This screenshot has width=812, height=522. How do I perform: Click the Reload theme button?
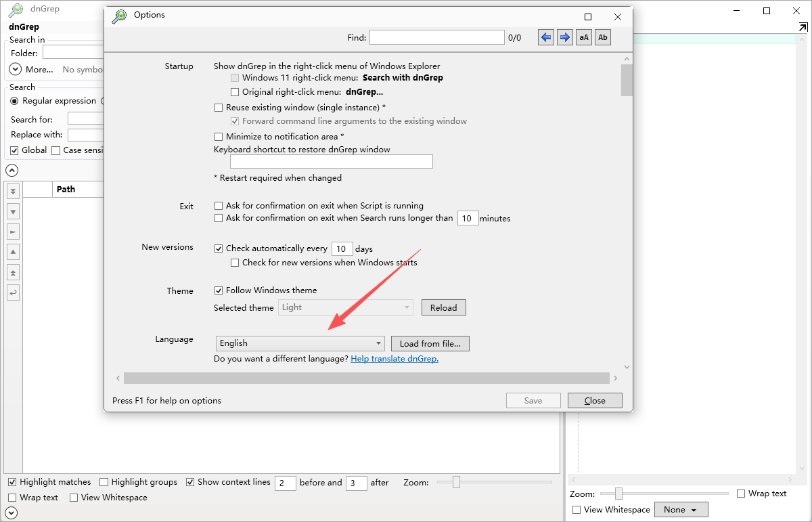point(444,307)
